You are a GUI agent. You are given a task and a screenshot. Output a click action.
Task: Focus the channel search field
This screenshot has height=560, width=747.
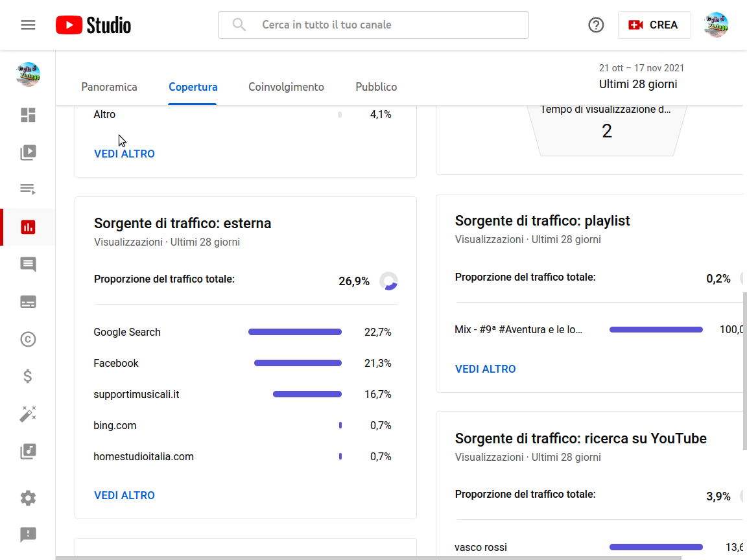click(373, 25)
